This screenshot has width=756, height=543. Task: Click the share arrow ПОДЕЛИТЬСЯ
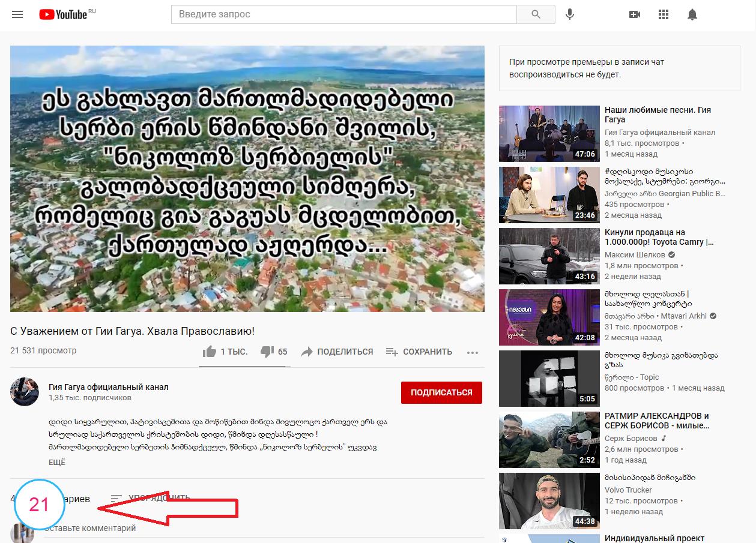(x=337, y=352)
